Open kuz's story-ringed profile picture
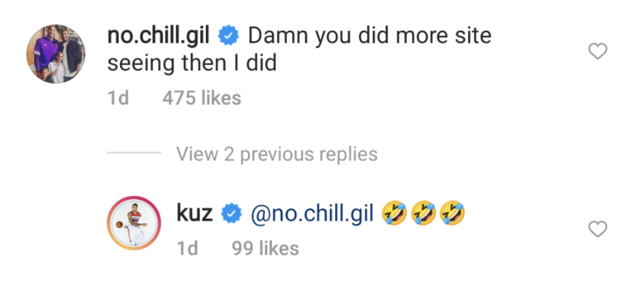The height and width of the screenshot is (285, 644). coord(134,223)
